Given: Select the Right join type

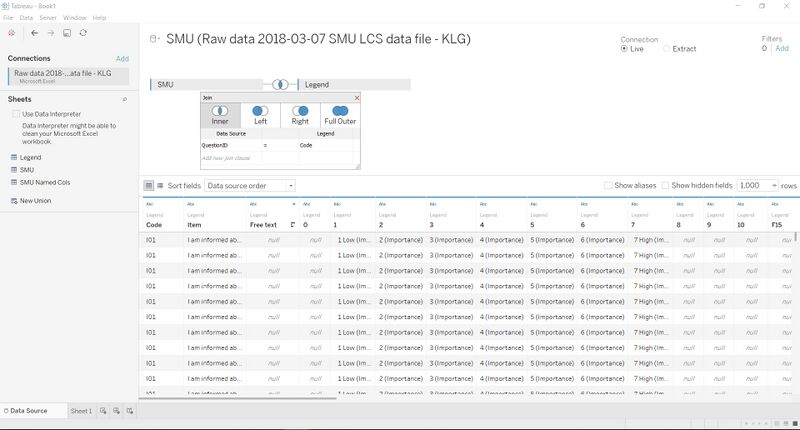Looking at the screenshot, I should [x=300, y=115].
